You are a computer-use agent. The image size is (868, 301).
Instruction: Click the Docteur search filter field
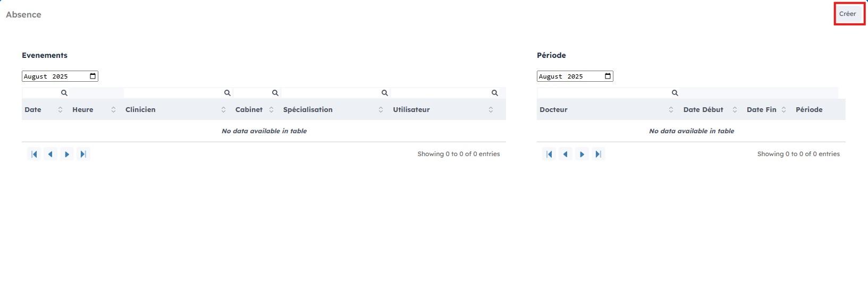(x=603, y=93)
